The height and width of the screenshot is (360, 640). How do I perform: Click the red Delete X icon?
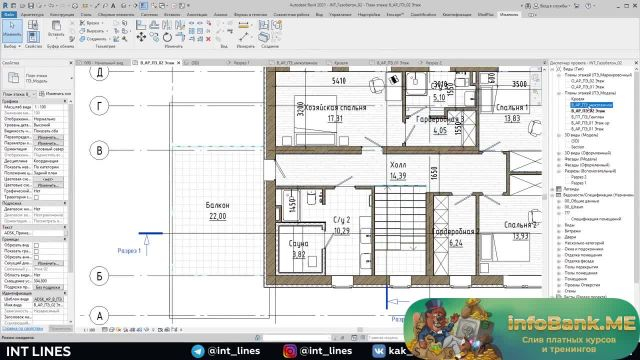[208, 39]
